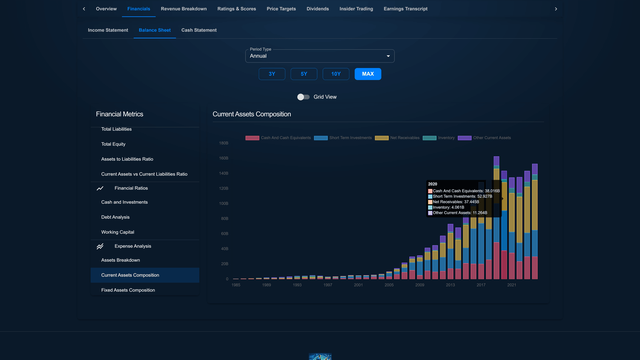The image size is (640, 360).
Task: Click the Financial Ratios trend line icon
Action: (x=100, y=188)
